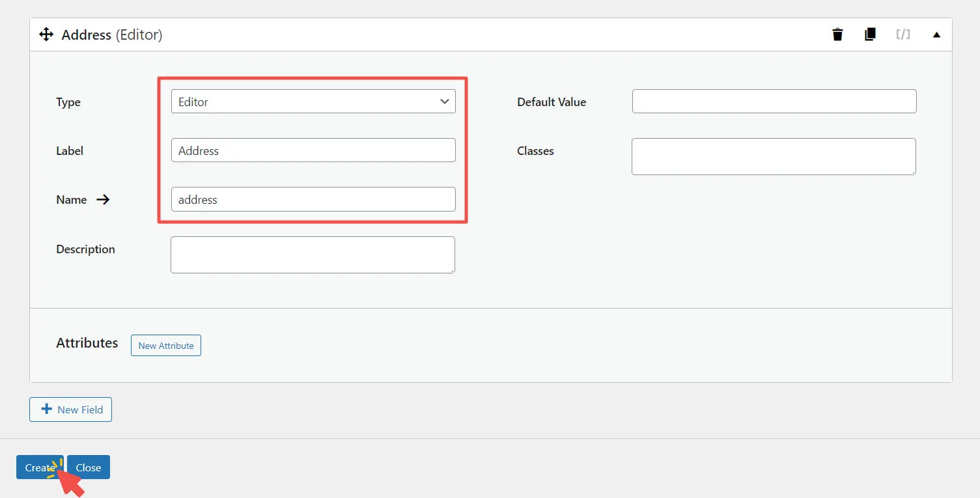The width and height of the screenshot is (980, 498).
Task: Click the move handle beside Address (Editor)
Action: click(46, 34)
